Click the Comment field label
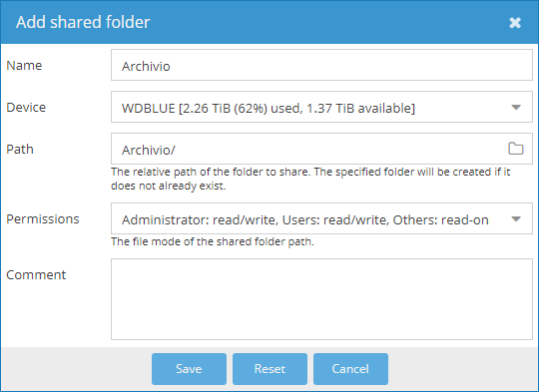Image resolution: width=539 pixels, height=392 pixels. [36, 275]
